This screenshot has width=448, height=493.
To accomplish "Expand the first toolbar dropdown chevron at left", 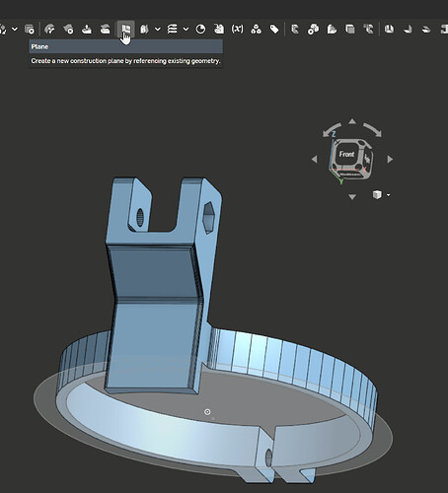I will coord(15,30).
